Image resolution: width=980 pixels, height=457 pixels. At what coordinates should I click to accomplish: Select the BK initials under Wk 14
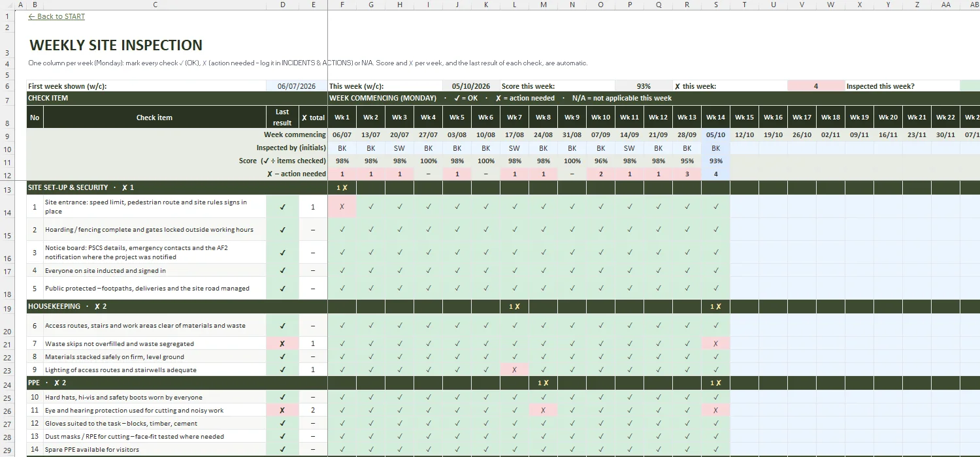[x=716, y=148]
